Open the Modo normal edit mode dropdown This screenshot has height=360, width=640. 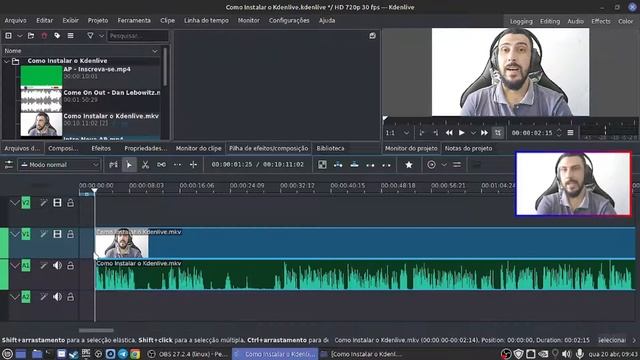[59, 164]
